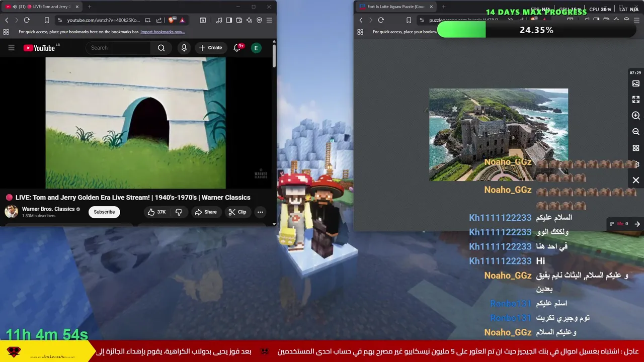
Task: Click the YouTube Search input field
Action: (x=119, y=48)
